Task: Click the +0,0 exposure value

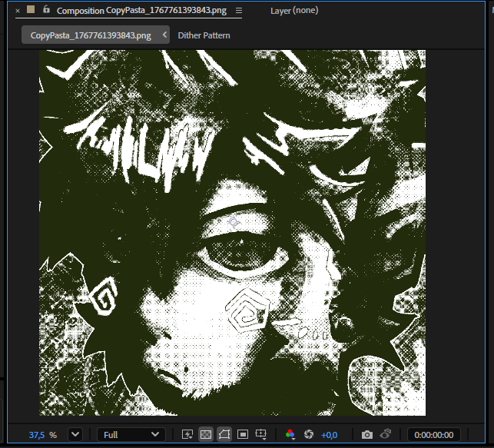Action: 329,435
